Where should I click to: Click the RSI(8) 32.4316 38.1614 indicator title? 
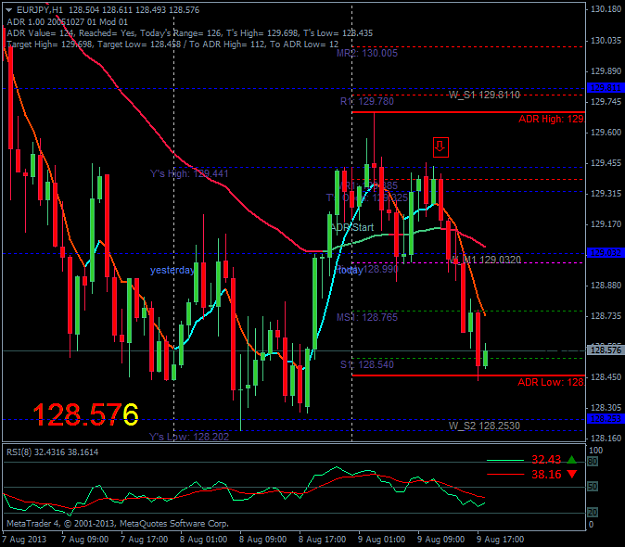52,452
